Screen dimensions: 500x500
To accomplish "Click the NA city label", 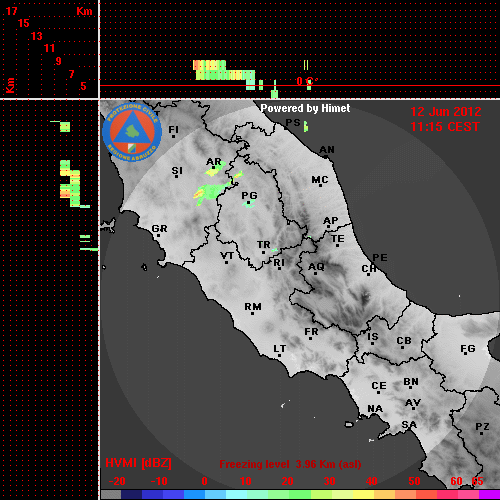I will pyautogui.click(x=375, y=408).
